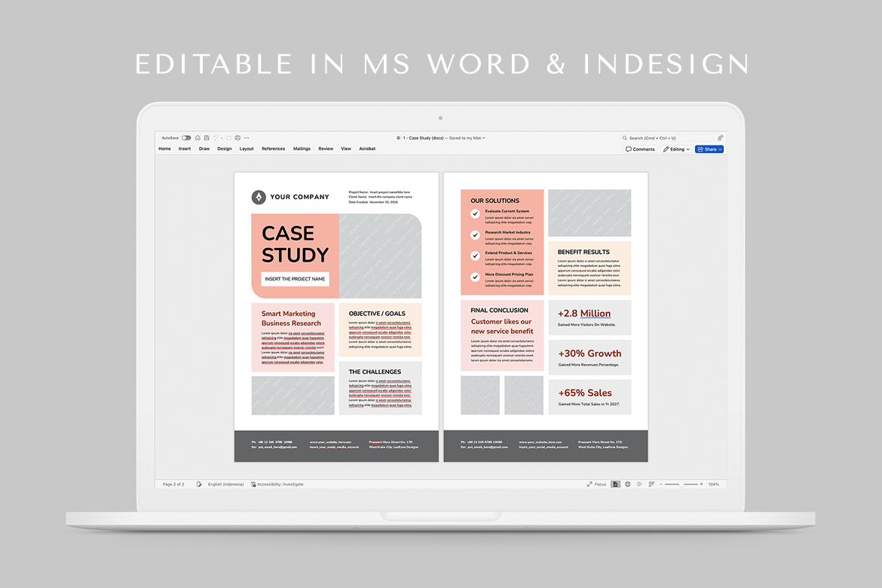Click the Print icon in title bar

click(237, 138)
